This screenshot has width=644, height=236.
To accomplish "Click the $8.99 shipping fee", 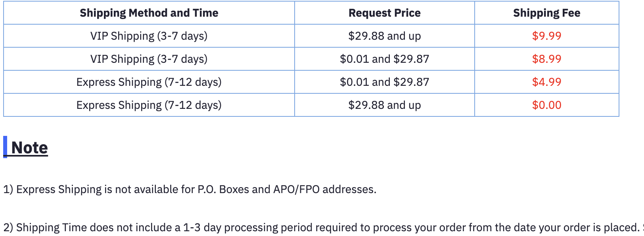I will (546, 59).
